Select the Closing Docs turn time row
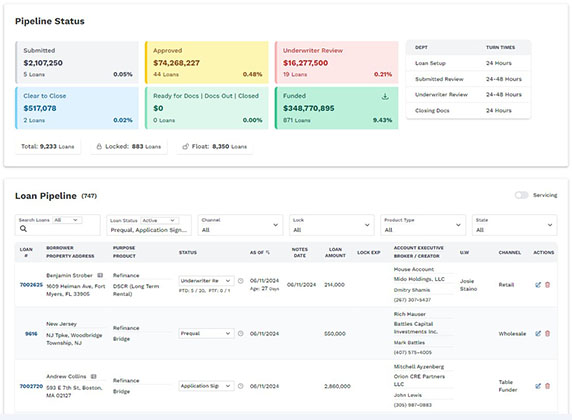Image resolution: width=572 pixels, height=420 pixels. [x=468, y=111]
